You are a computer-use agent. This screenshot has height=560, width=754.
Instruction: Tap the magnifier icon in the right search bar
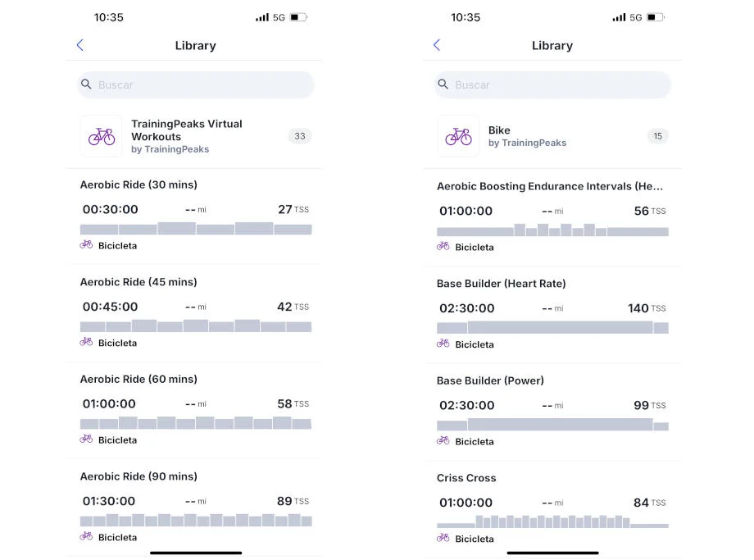pos(443,84)
